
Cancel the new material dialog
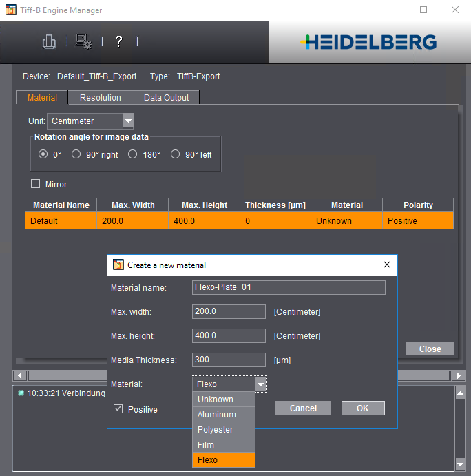[303, 408]
